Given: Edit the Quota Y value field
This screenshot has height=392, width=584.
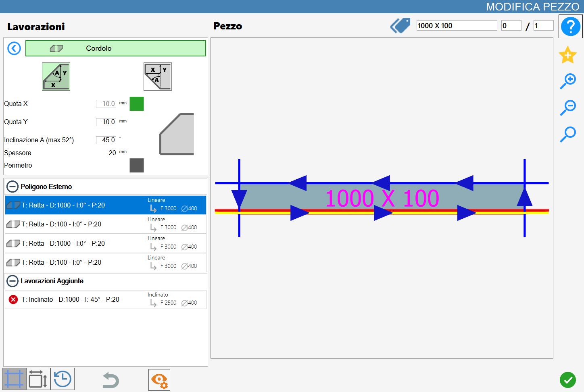Looking at the screenshot, I should pyautogui.click(x=106, y=122).
